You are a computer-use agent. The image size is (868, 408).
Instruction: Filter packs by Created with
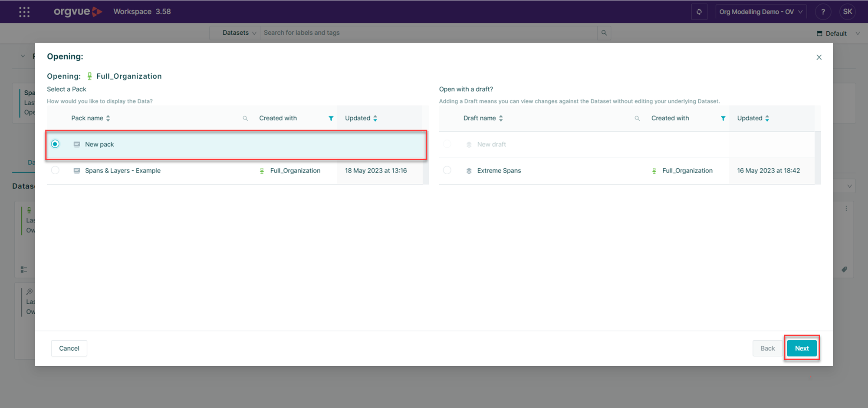click(331, 118)
